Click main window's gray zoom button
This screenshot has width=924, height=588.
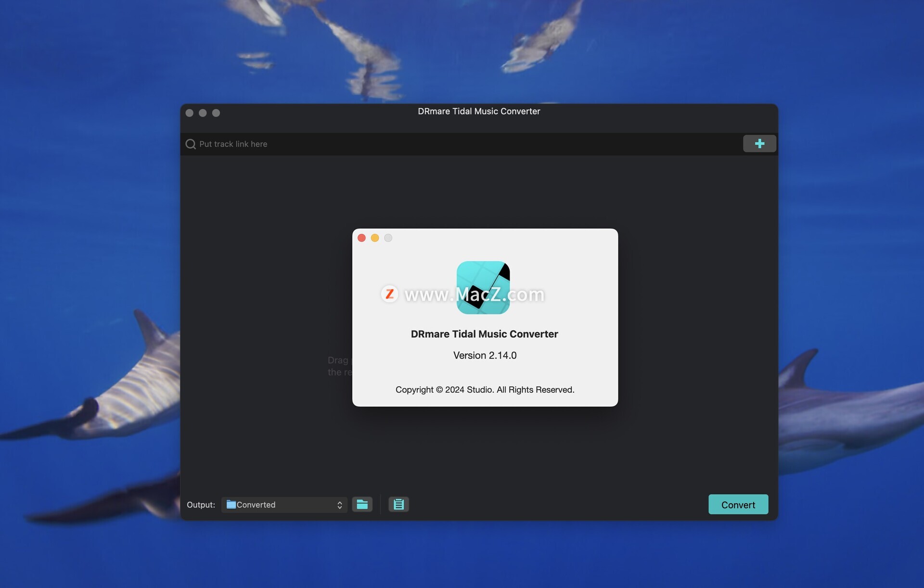[216, 113]
